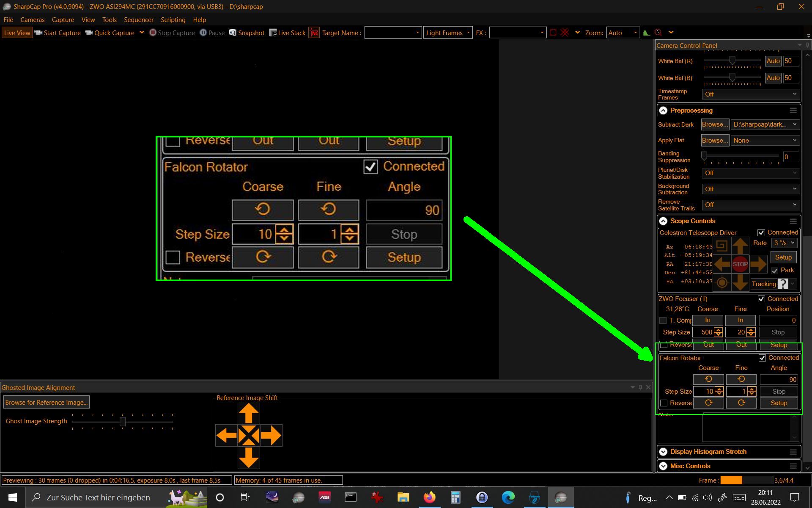Toggle the Live View button
Image resolution: width=812 pixels, height=508 pixels.
point(17,33)
